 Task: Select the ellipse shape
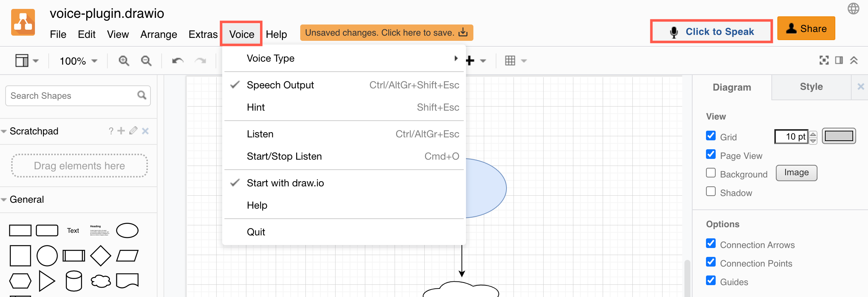[127, 231]
